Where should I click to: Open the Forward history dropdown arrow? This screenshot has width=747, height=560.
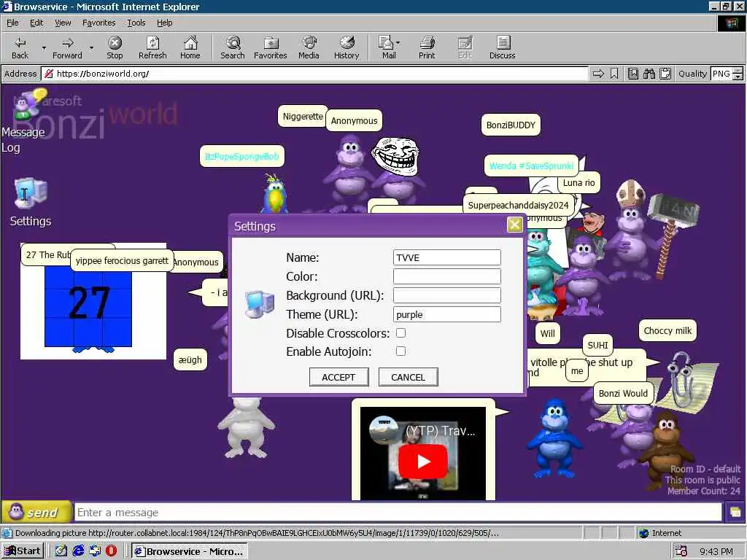[91, 47]
